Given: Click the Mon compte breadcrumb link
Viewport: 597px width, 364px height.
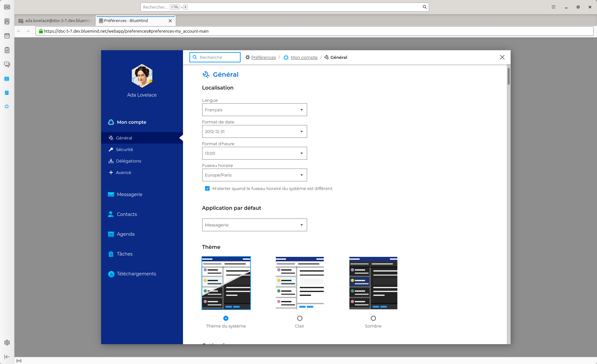Looking at the screenshot, I should pyautogui.click(x=304, y=57).
